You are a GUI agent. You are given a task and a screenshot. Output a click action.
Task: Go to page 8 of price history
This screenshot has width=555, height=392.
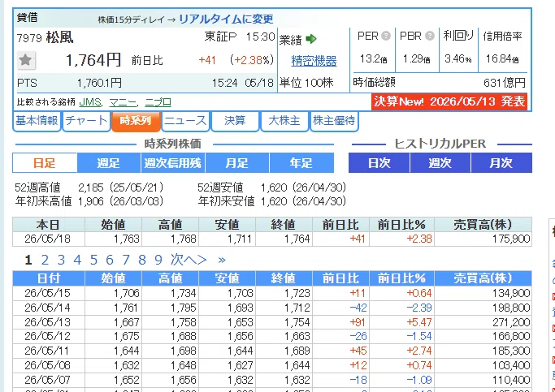[142, 261]
